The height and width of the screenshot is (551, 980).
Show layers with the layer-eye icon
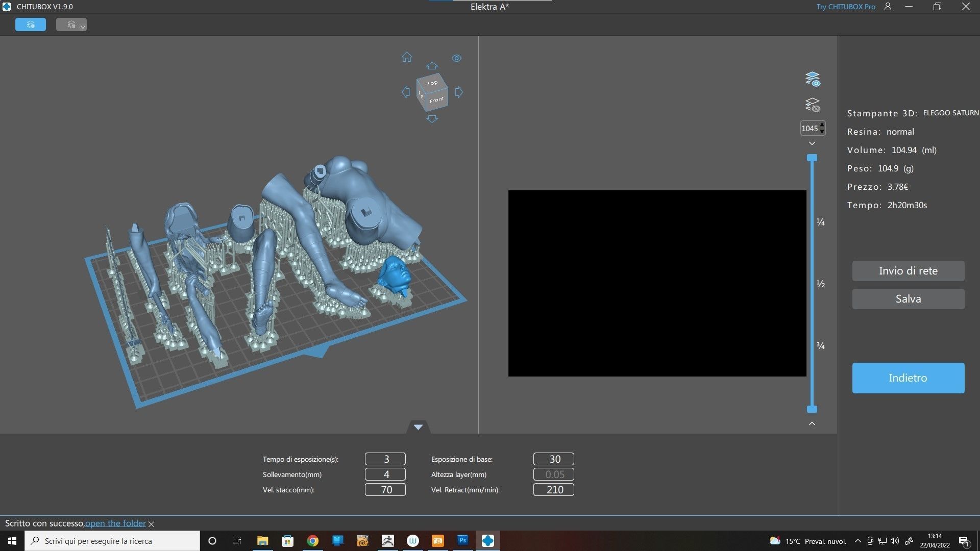[812, 79]
